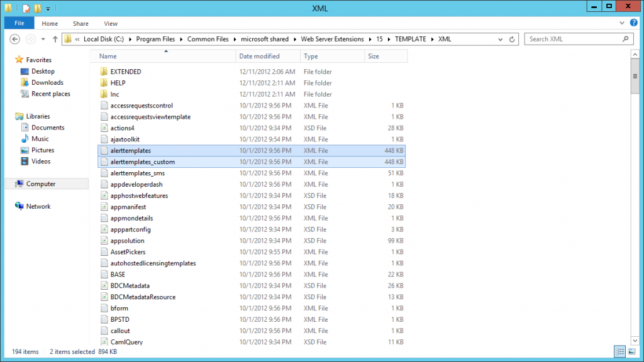Click the alerttemplates file icon

pos(104,151)
